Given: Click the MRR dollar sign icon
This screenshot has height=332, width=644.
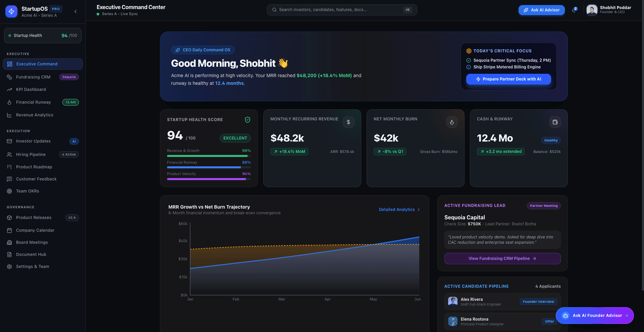Looking at the screenshot, I should coord(348,122).
